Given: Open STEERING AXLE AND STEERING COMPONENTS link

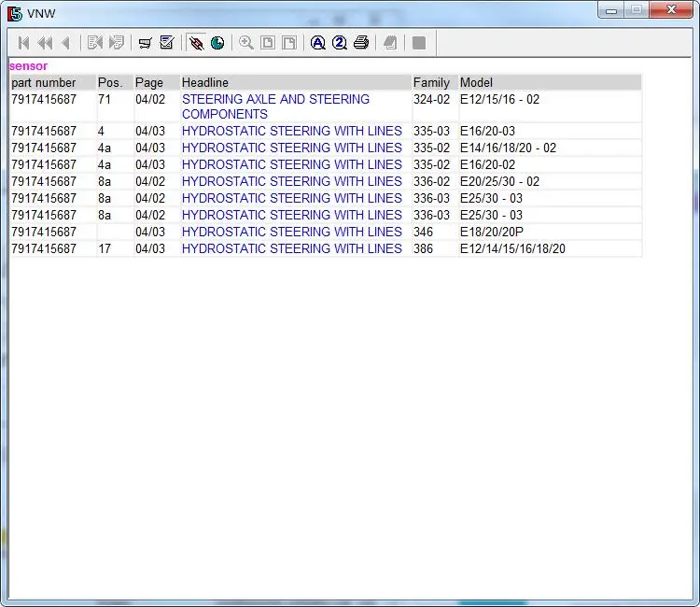Looking at the screenshot, I should (x=275, y=106).
